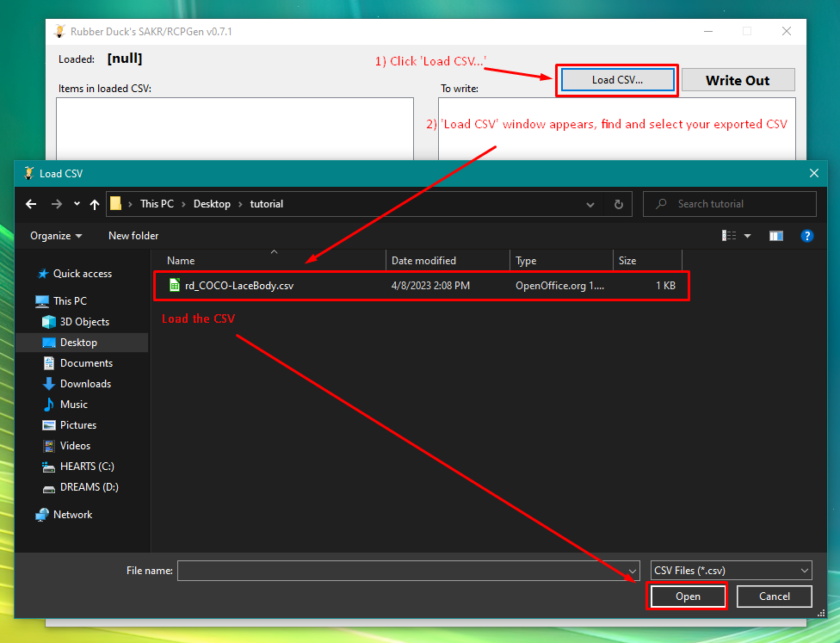This screenshot has width=840, height=643.
Task: Sort files by Name column
Action: click(x=269, y=261)
